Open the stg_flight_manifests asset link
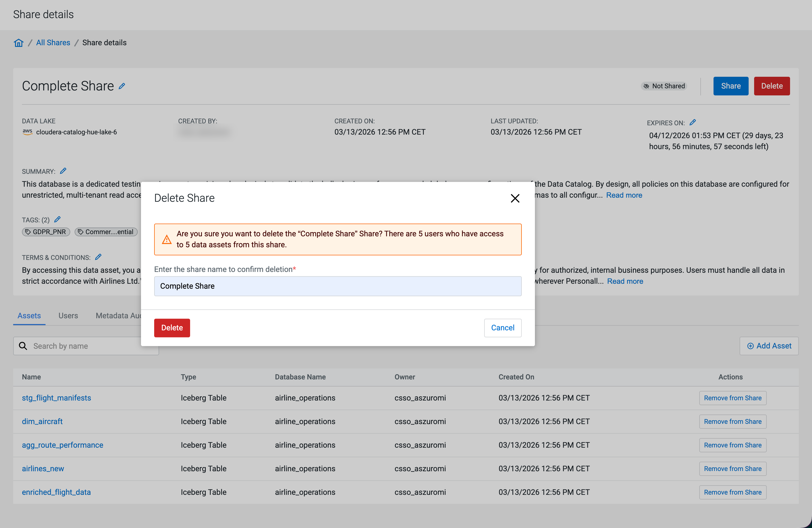 pos(56,398)
